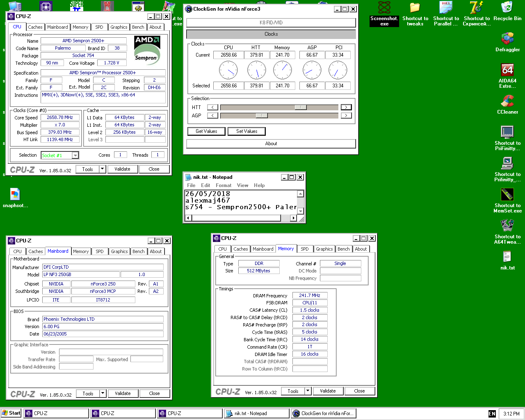Switch to ClockGen taskbar button
Image resolution: width=525 pixels, height=420 pixels.
pyautogui.click(x=324, y=413)
